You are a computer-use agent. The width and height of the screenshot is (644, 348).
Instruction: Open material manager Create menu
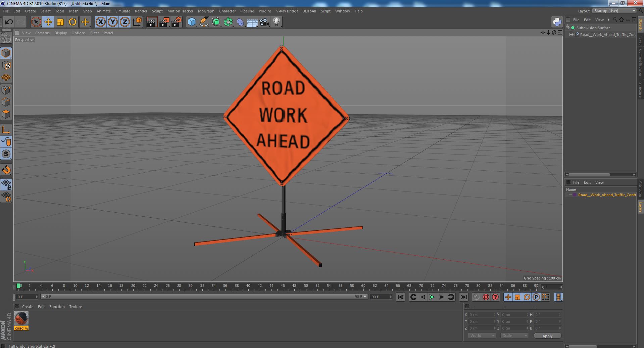point(28,307)
